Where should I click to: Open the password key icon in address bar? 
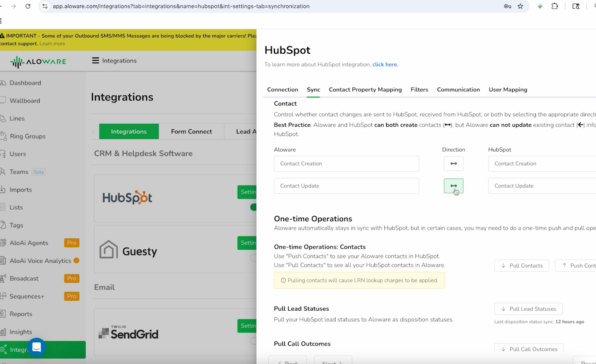coord(507,6)
